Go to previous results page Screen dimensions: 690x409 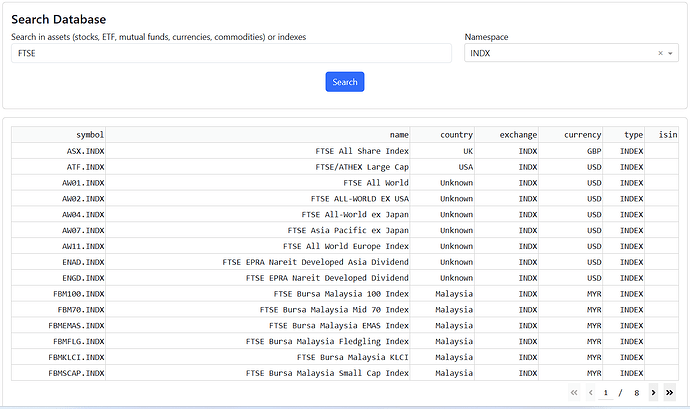pos(590,393)
